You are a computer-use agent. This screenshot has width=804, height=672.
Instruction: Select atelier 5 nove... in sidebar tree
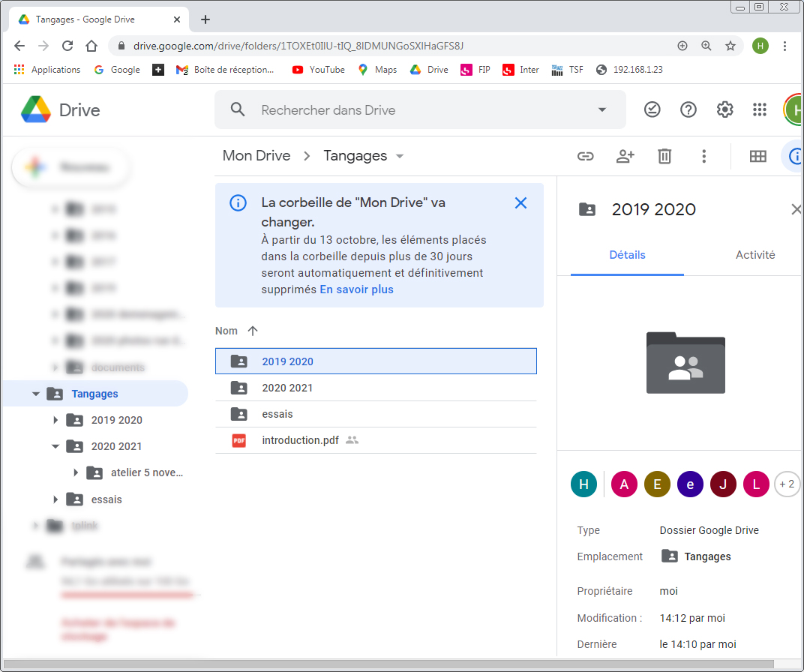pos(147,472)
